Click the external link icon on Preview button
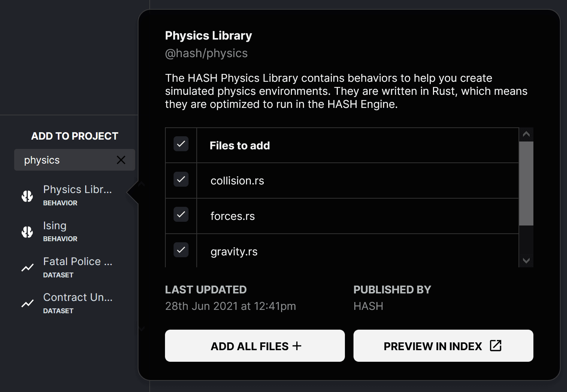Viewport: 567px width, 392px height. click(x=495, y=346)
